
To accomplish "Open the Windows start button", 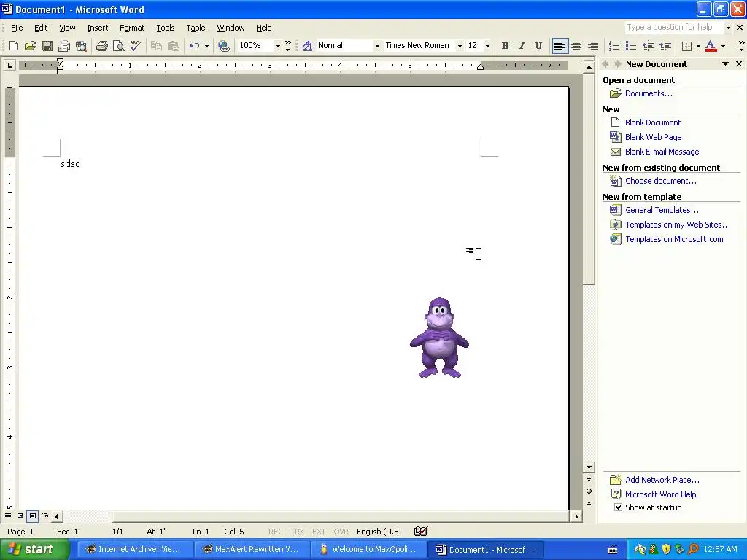I will (34, 550).
